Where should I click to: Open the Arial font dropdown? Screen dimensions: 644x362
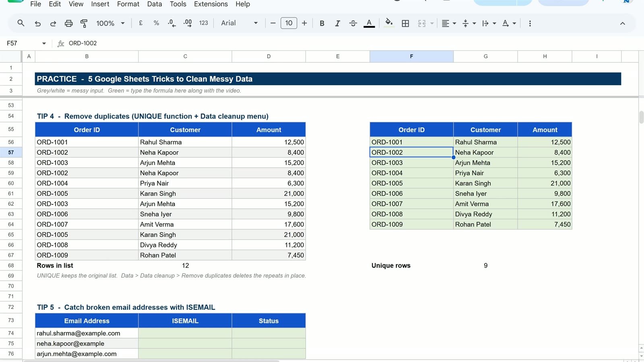pyautogui.click(x=239, y=23)
